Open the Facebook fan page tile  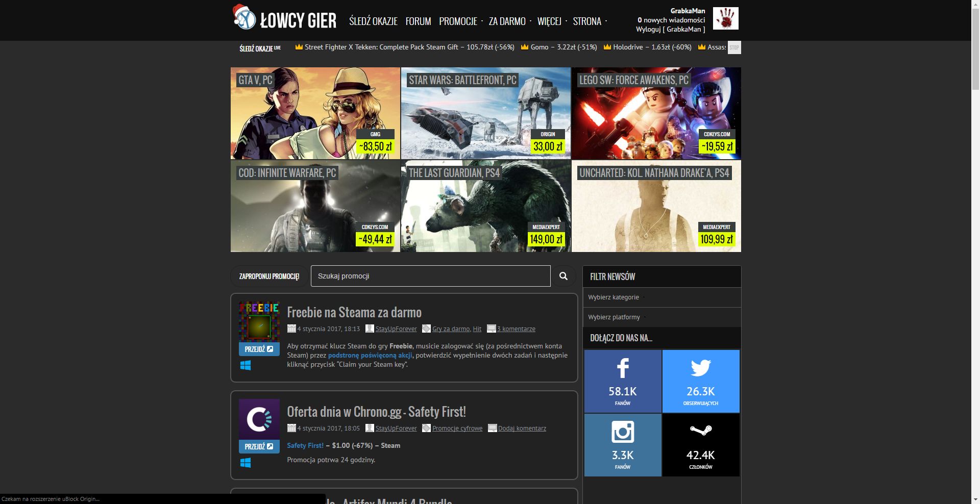tap(623, 381)
